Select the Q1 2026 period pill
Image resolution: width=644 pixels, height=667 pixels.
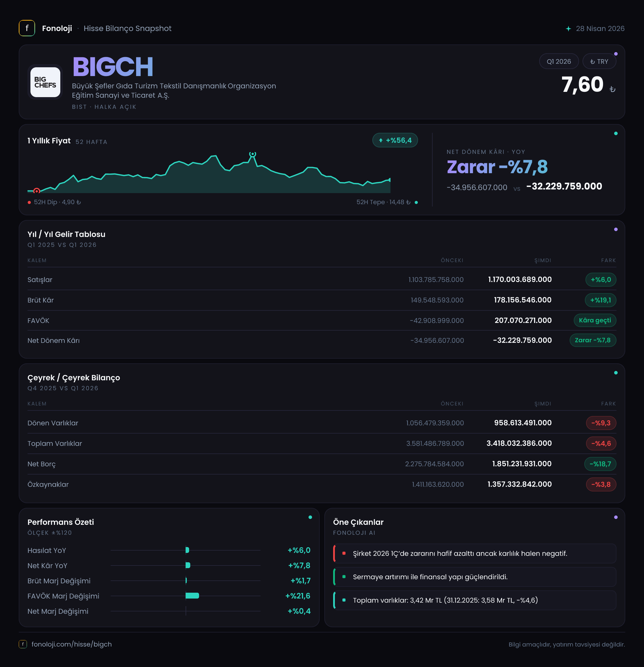[559, 61]
